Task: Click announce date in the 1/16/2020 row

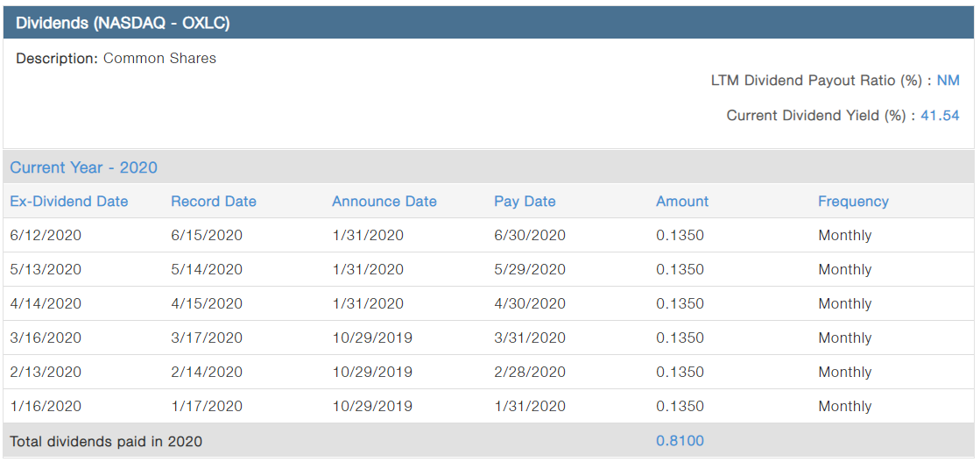Action: [372, 406]
